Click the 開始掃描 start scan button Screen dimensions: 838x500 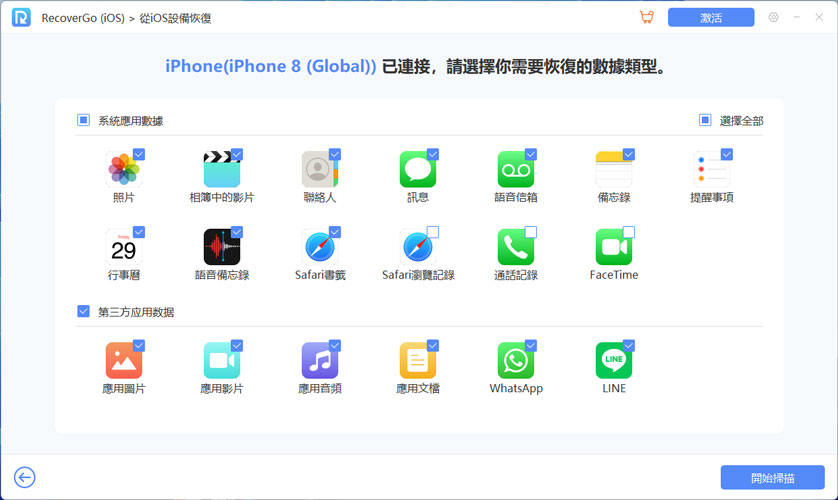772,477
